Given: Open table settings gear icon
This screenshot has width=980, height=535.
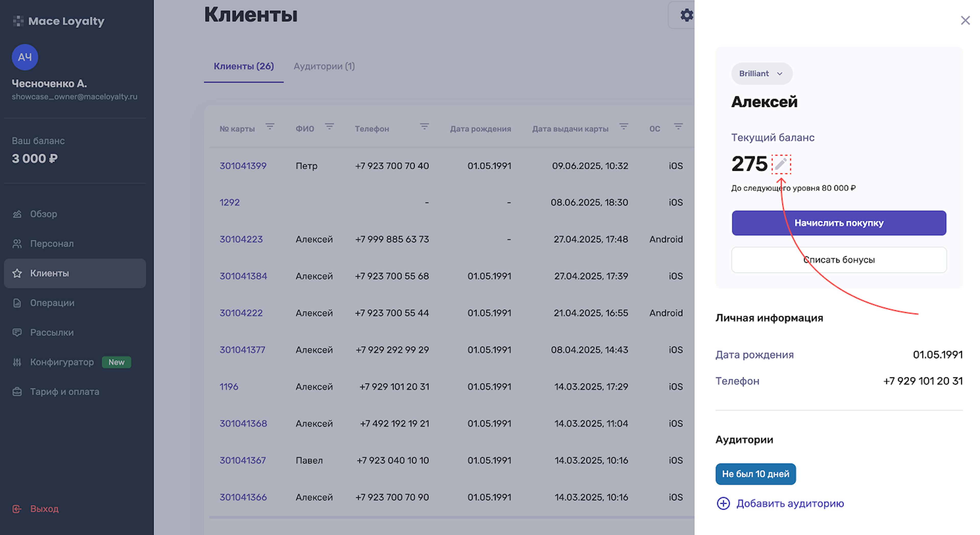Looking at the screenshot, I should tap(686, 15).
